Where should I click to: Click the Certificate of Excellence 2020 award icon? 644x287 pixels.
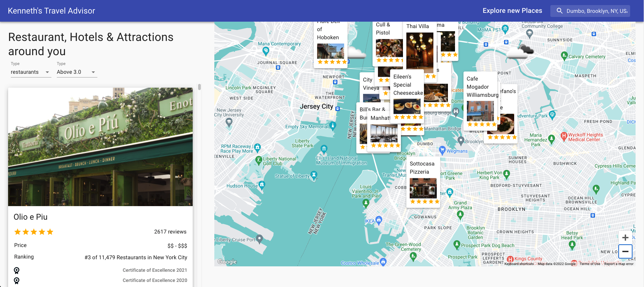coord(17,281)
